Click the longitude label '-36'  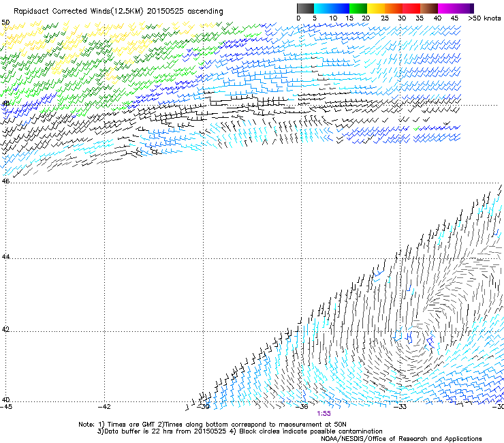(x=302, y=407)
